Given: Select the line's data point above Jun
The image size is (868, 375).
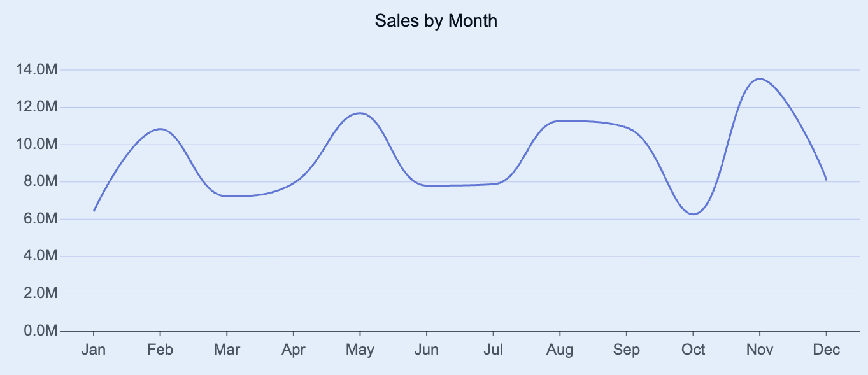Looking at the screenshot, I should [426, 185].
